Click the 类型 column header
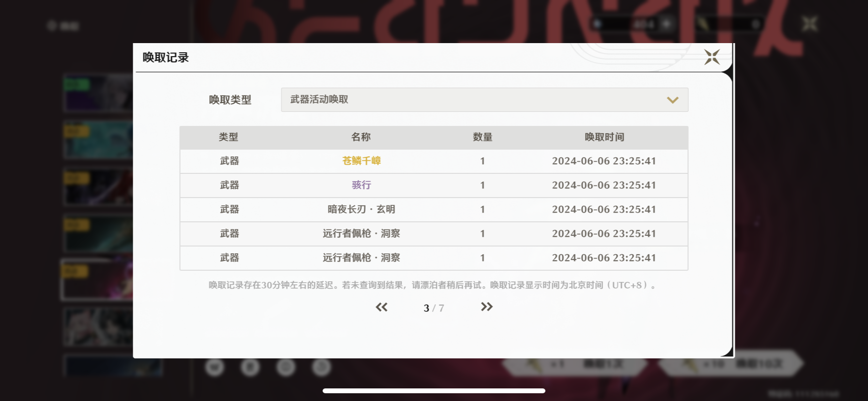The image size is (868, 401). tap(229, 137)
